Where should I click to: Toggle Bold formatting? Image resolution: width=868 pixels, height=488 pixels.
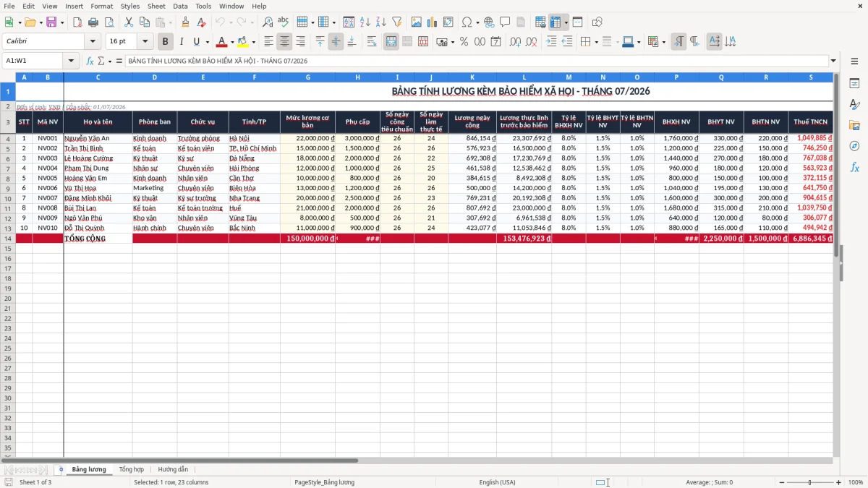166,42
